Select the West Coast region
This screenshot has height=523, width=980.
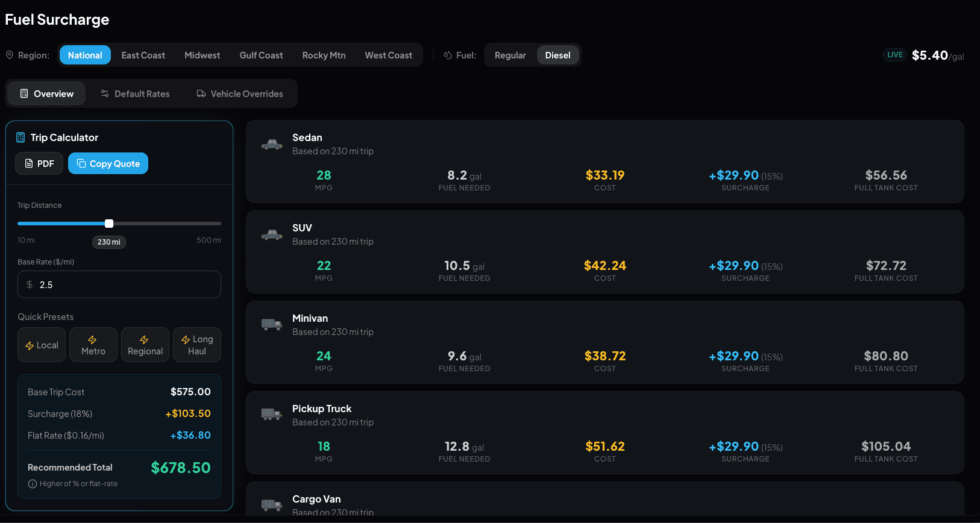pos(388,55)
